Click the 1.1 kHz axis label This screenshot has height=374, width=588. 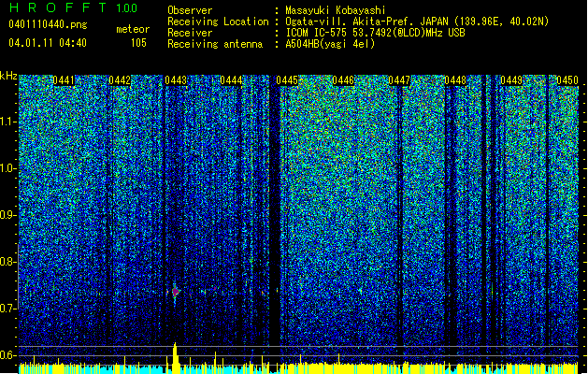click(8, 122)
